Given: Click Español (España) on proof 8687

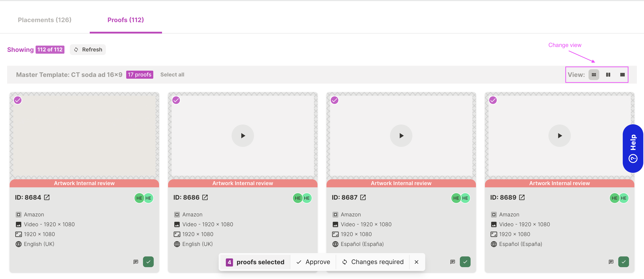Looking at the screenshot, I should [362, 244].
